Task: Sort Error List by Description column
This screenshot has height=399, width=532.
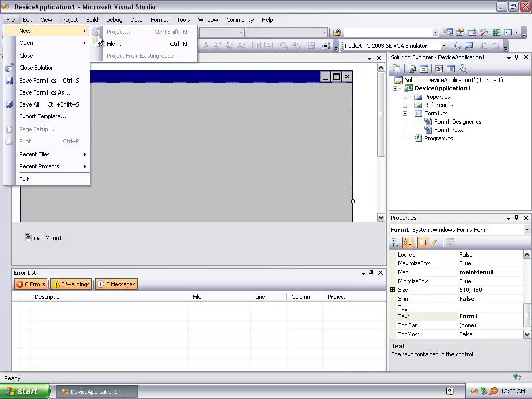Action: 109,297
